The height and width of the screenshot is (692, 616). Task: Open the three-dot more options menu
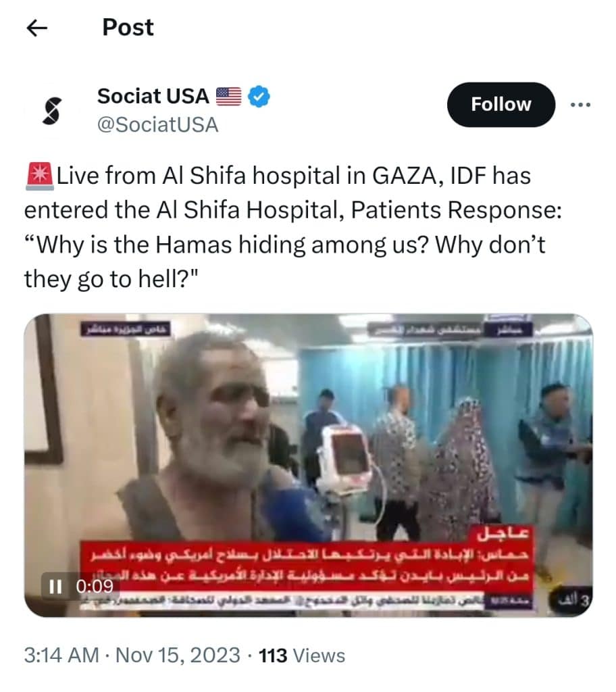[580, 105]
